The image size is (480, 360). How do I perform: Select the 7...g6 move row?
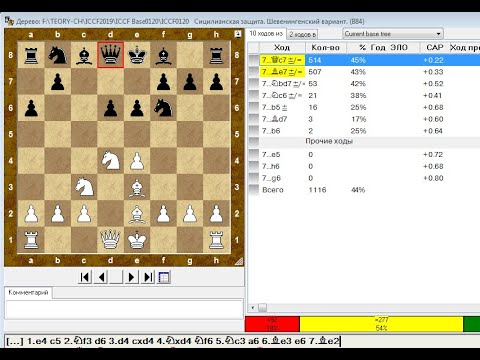point(369,178)
